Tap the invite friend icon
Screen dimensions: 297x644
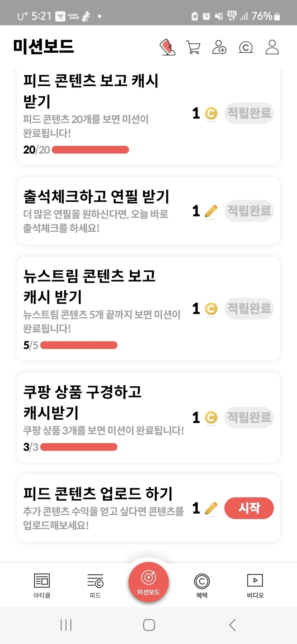click(219, 47)
